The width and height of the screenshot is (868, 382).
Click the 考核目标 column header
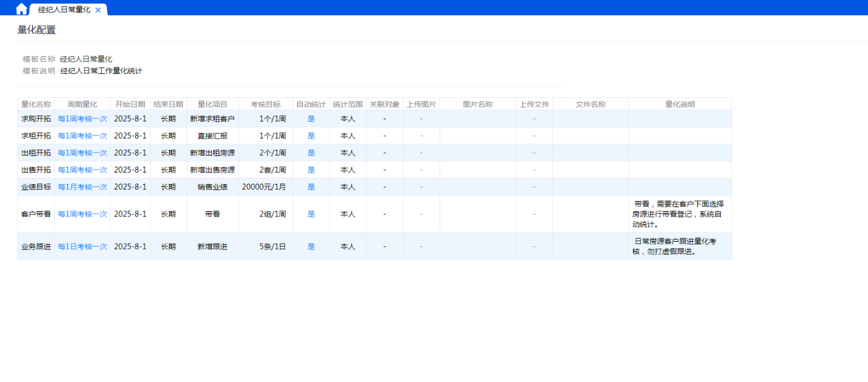point(265,104)
